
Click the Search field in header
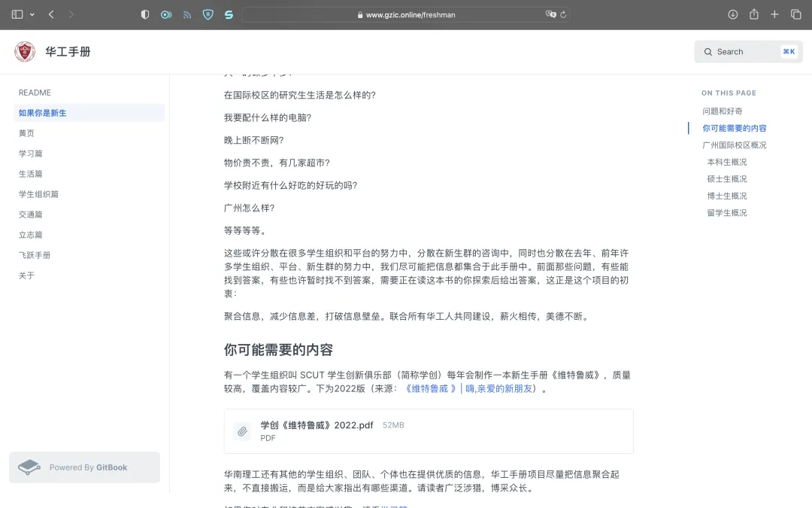747,52
